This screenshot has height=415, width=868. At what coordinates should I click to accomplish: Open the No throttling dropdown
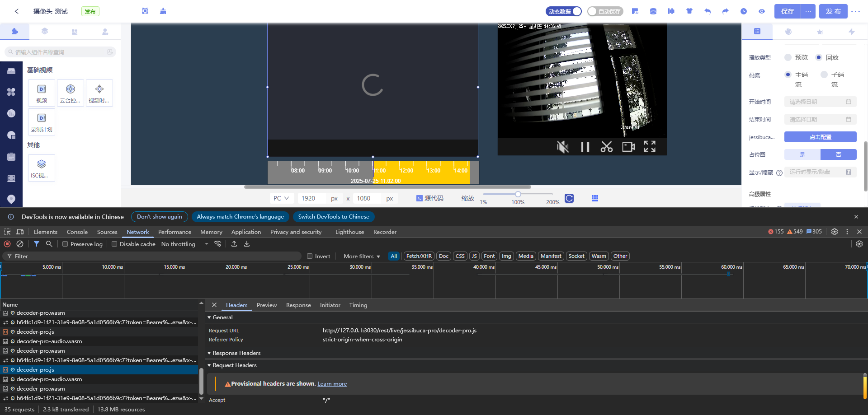[185, 244]
